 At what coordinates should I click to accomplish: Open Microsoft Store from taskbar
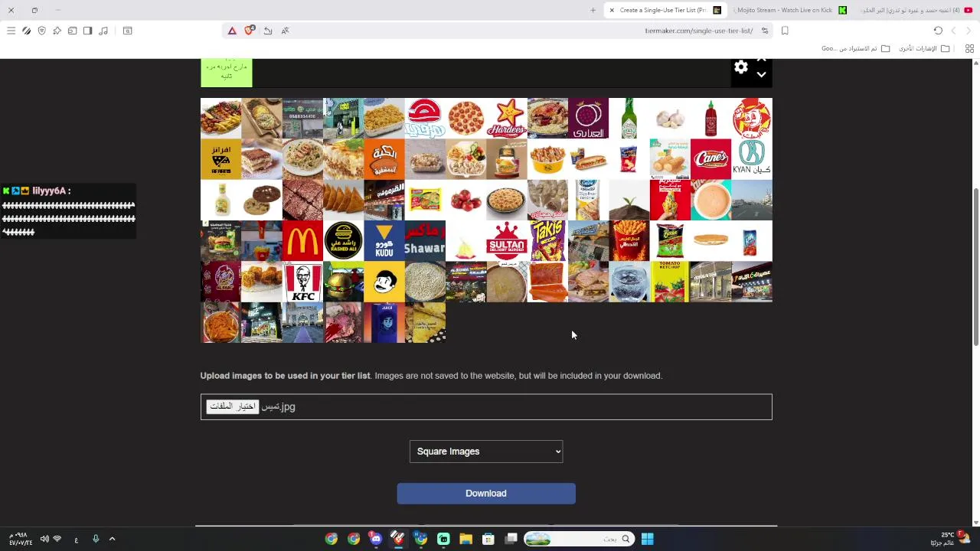[x=488, y=539]
